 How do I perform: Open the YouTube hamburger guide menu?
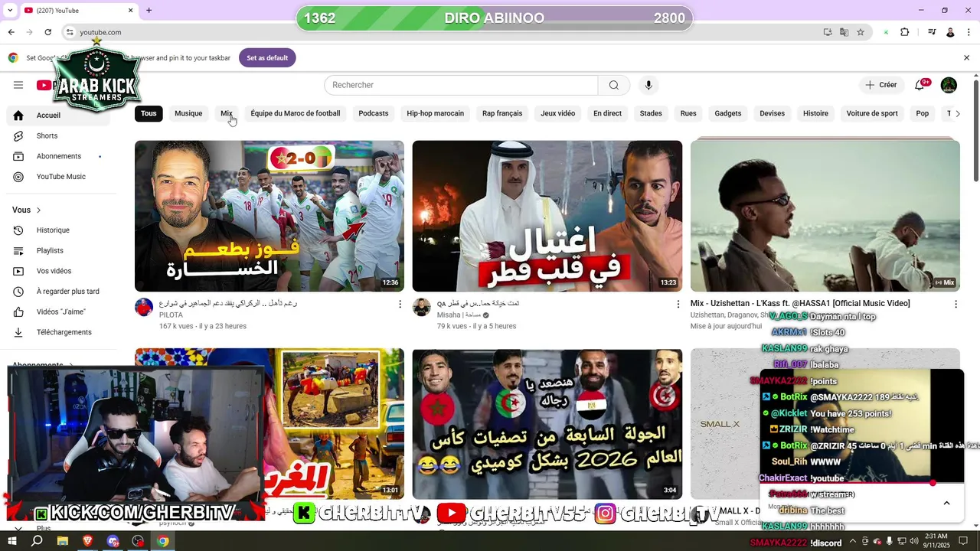point(18,85)
